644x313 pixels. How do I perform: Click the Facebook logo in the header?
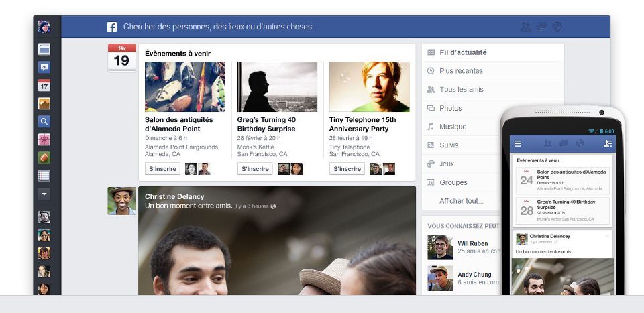point(112,27)
